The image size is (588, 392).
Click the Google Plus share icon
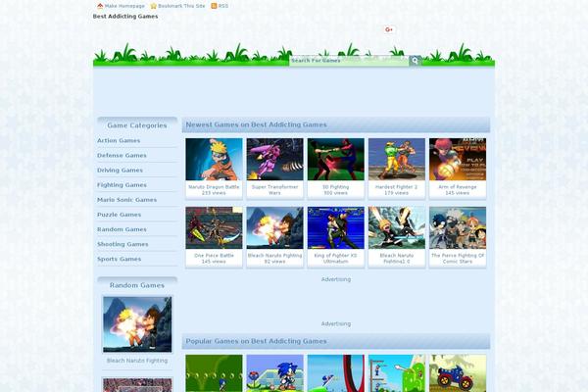click(389, 29)
